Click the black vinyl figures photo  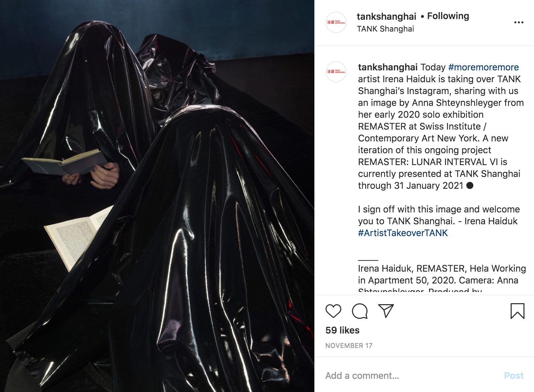[157, 196]
